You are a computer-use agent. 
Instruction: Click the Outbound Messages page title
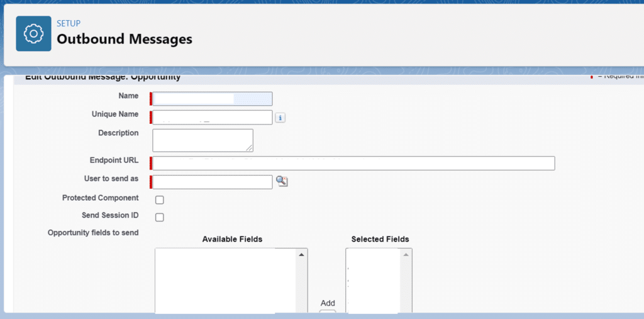125,39
